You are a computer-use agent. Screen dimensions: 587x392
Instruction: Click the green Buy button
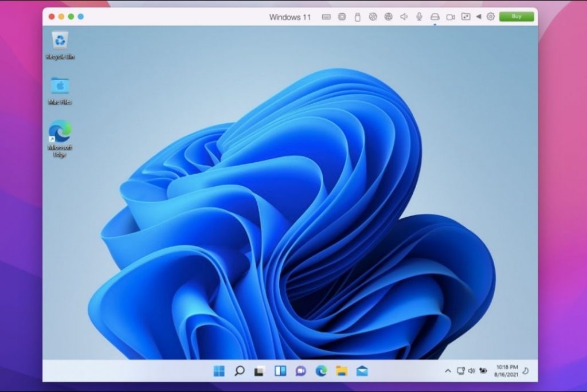point(516,17)
